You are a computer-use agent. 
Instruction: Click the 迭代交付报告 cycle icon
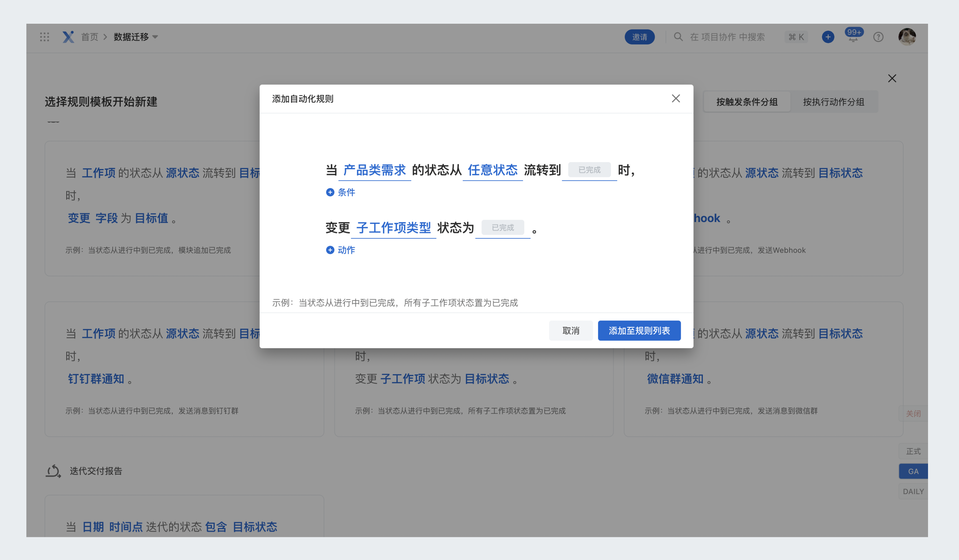[x=53, y=471]
